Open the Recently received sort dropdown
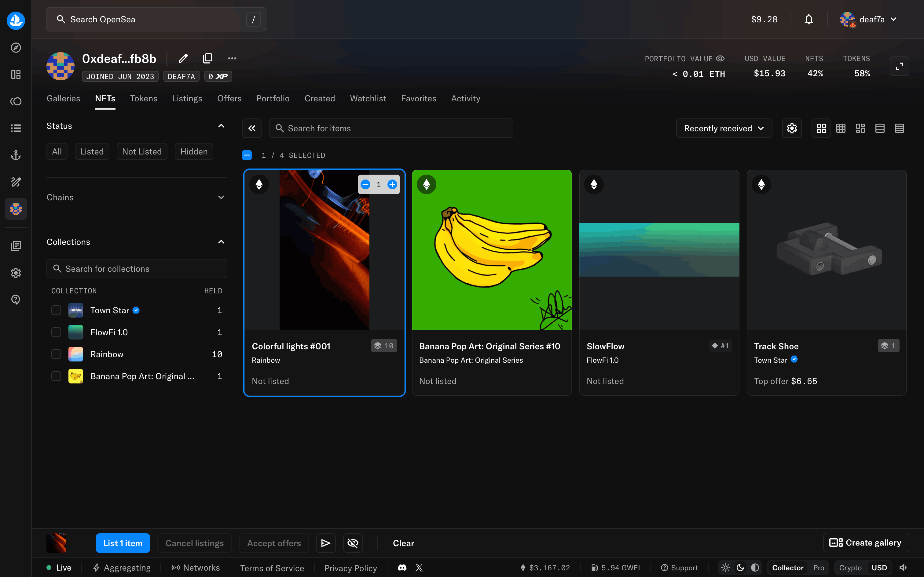 point(724,128)
